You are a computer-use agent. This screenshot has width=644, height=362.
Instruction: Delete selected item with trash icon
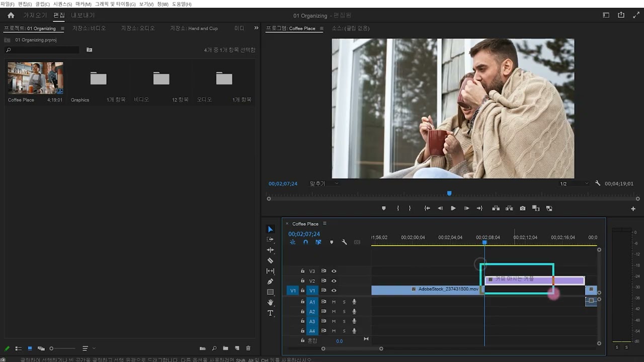tap(248, 348)
